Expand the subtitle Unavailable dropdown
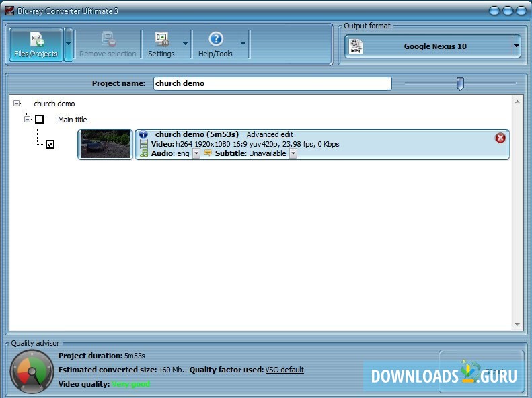The width and height of the screenshot is (532, 398). click(293, 153)
